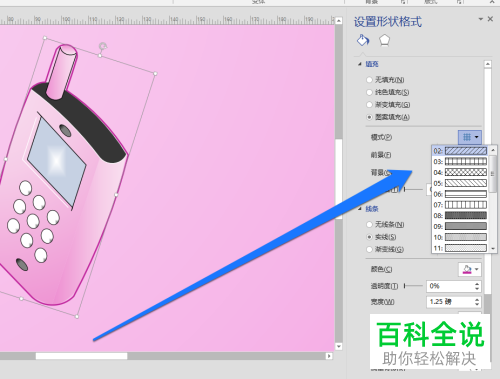Screen dimensions: 500x379
Task: Open the line 颜色(C) color dropdown
Action: pos(470,269)
